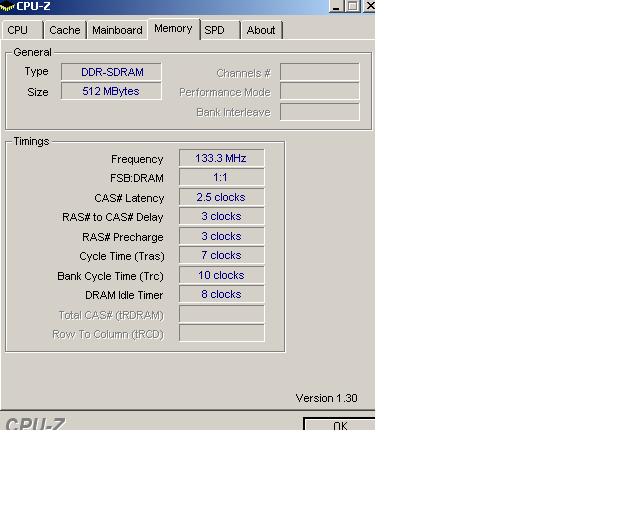Screen dimensions: 640x512
Task: Select the FSB:DRAM ratio 1:1 field
Action: click(x=221, y=177)
